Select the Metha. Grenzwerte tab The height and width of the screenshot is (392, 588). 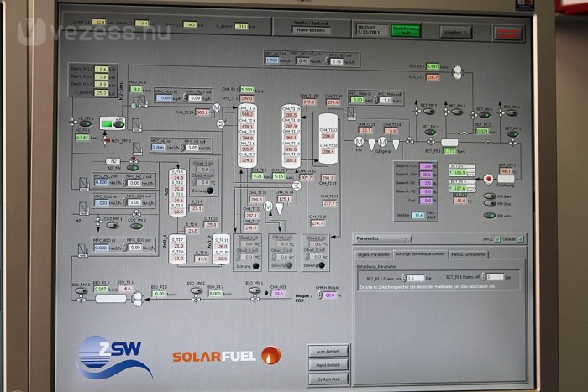click(467, 253)
